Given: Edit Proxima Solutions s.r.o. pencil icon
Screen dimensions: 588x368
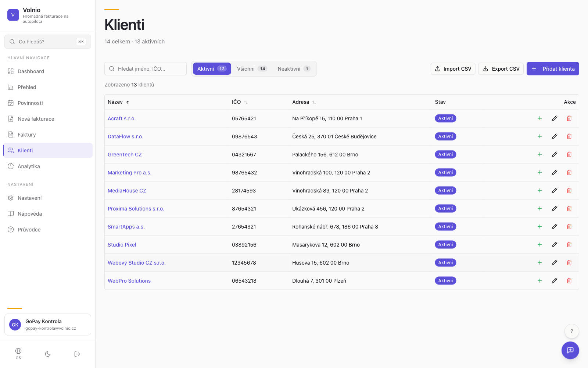Looking at the screenshot, I should coord(555,209).
